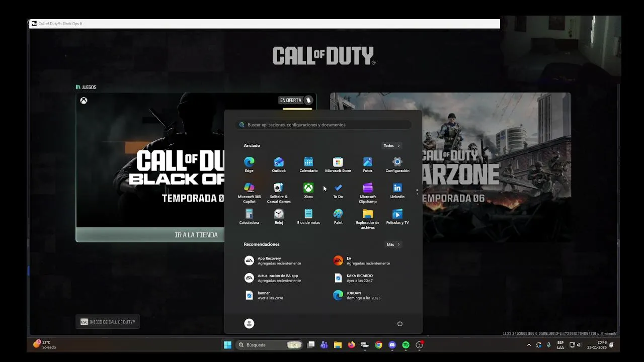The width and height of the screenshot is (644, 362).
Task: Launch Paint from pinned apps
Action: point(338,217)
